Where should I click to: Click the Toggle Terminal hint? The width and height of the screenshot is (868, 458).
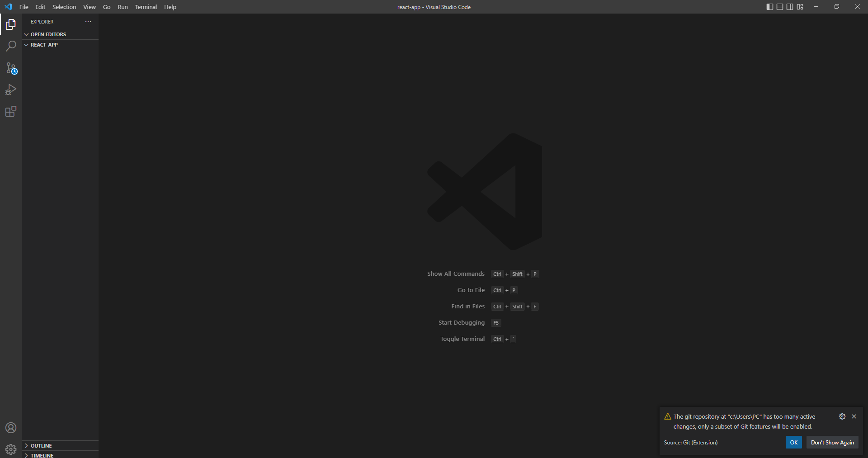(x=462, y=339)
